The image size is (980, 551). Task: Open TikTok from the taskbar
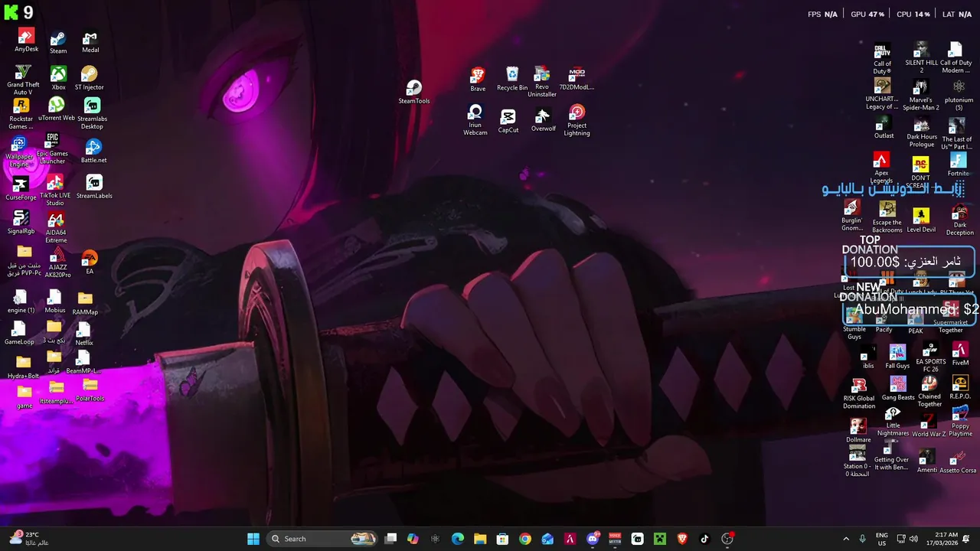704,539
